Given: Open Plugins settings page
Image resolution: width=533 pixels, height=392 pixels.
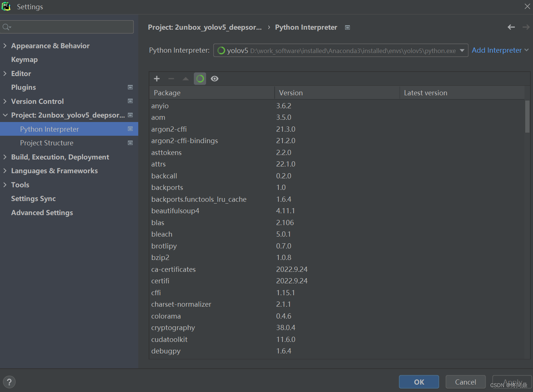Looking at the screenshot, I should tap(23, 88).
